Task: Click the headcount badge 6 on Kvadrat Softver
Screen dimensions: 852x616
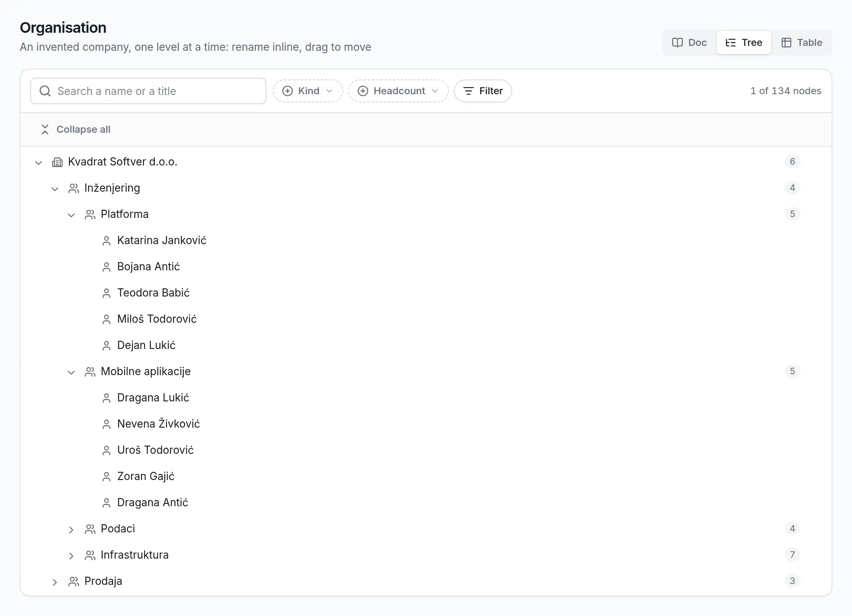Action: point(792,162)
